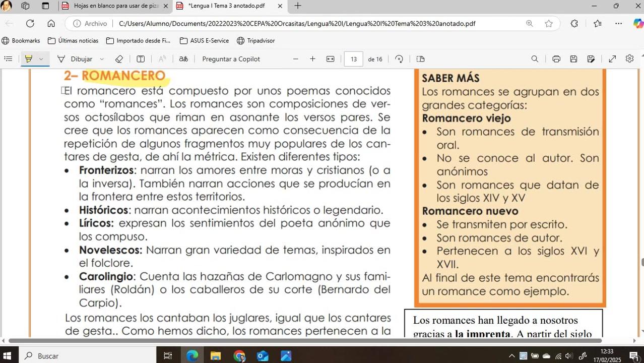Expand the highlighter color dropdown
644x363 pixels.
click(41, 59)
